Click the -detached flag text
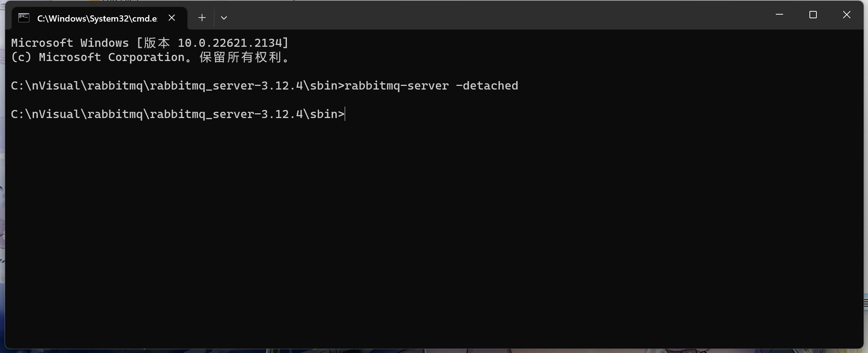This screenshot has width=868, height=353. tap(487, 86)
